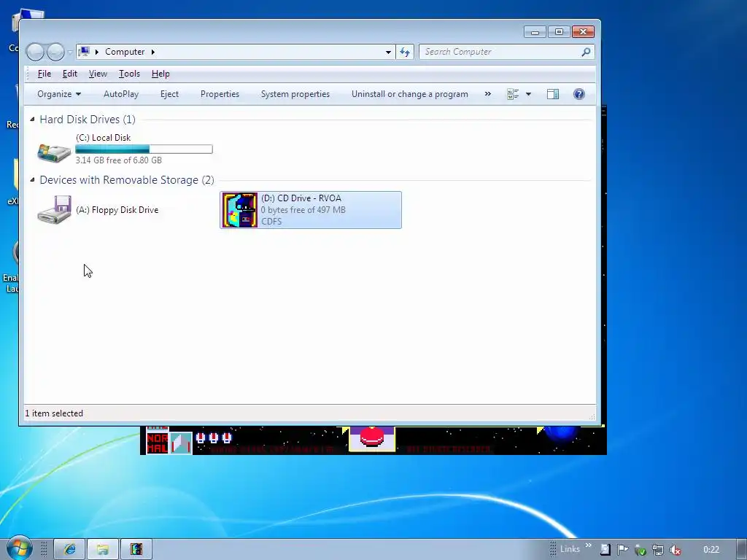The width and height of the screenshot is (747, 560).
Task: Click the Safely Remove Hardware tray icon
Action: coord(640,550)
